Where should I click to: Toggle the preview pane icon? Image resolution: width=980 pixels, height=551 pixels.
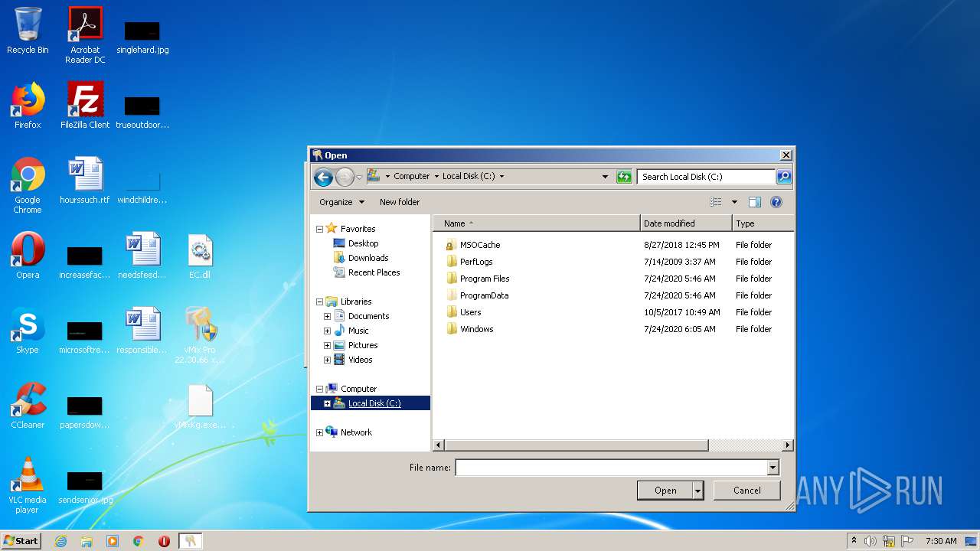coord(755,202)
